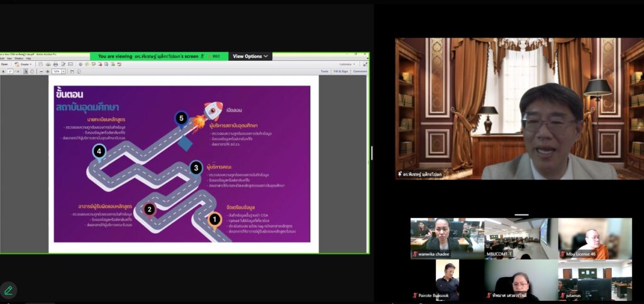644x304 pixels.
Task: Click the green annotate pencil icon
Action: [x=8, y=290]
